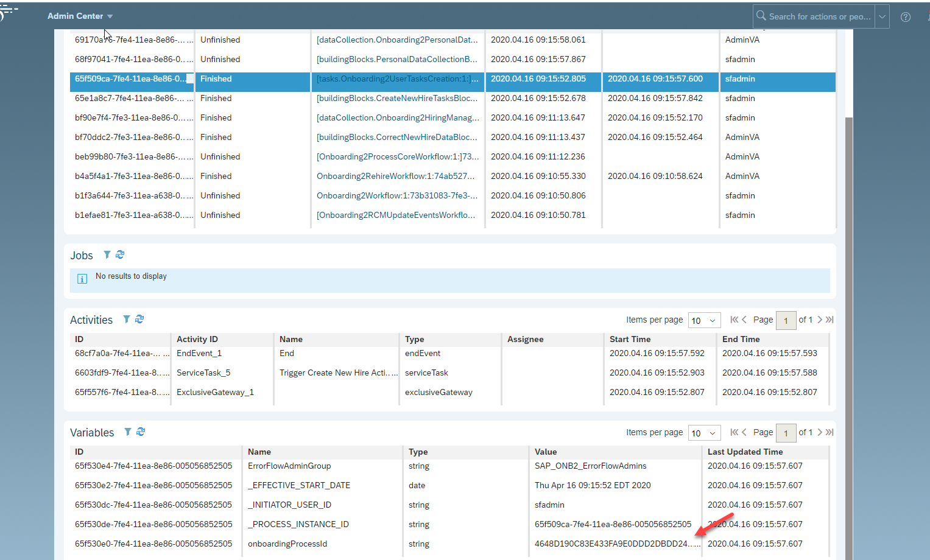Sort Activities by Activity ID header

pyautogui.click(x=197, y=339)
